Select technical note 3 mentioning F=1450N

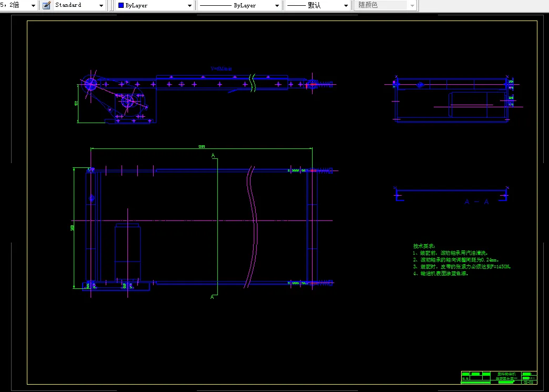point(462,267)
